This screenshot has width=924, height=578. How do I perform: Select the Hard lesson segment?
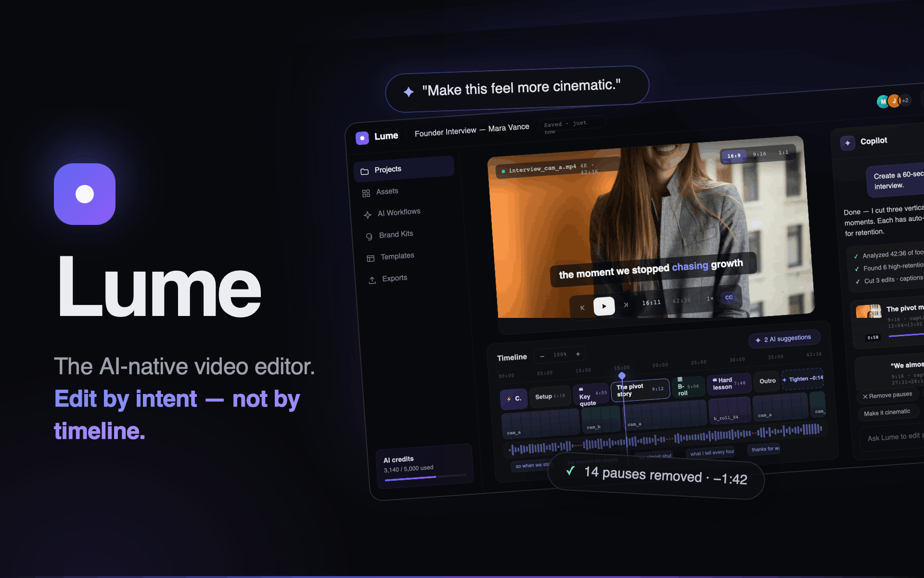pos(729,384)
